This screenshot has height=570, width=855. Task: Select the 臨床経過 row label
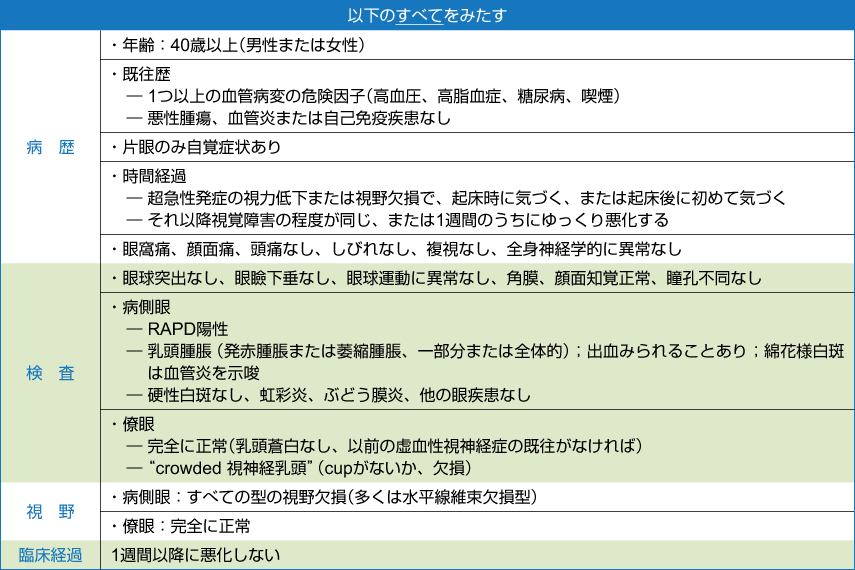coord(50,555)
